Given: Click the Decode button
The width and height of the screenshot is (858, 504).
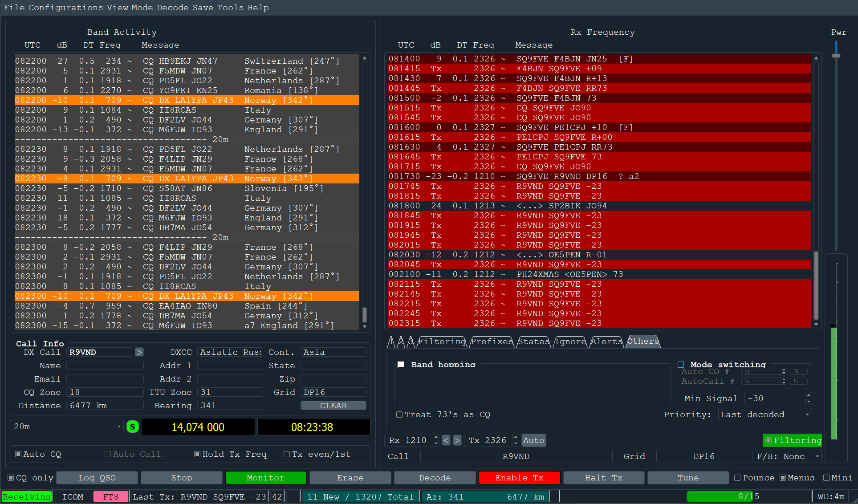Looking at the screenshot, I should pos(435,478).
